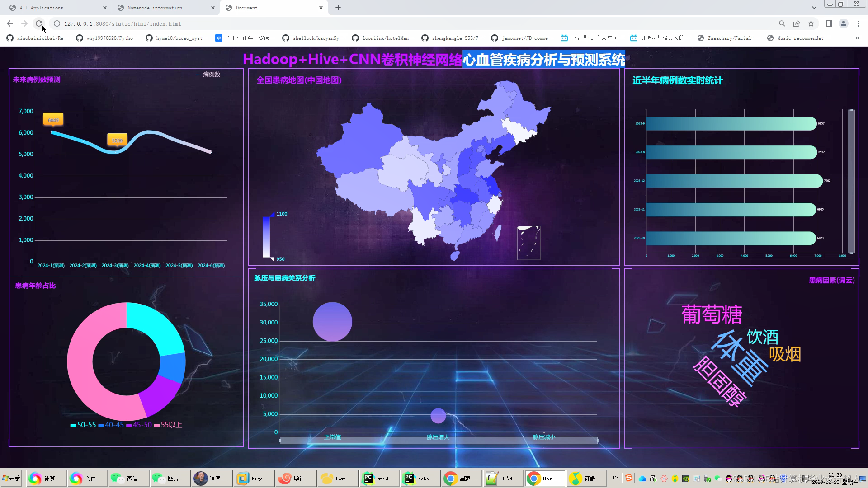Toggle the 50-55 age legend item
Image resolution: width=868 pixels, height=488 pixels.
click(83, 425)
